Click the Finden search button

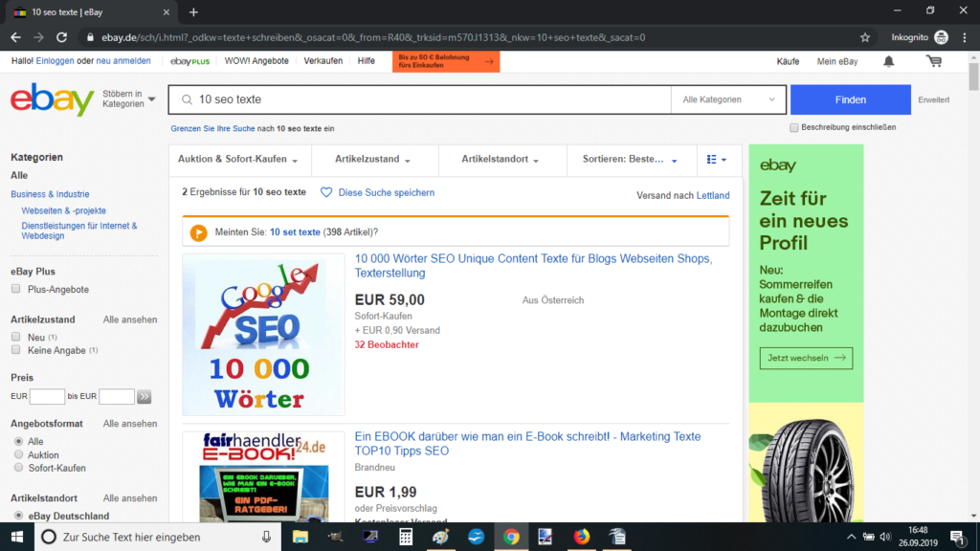(x=851, y=99)
